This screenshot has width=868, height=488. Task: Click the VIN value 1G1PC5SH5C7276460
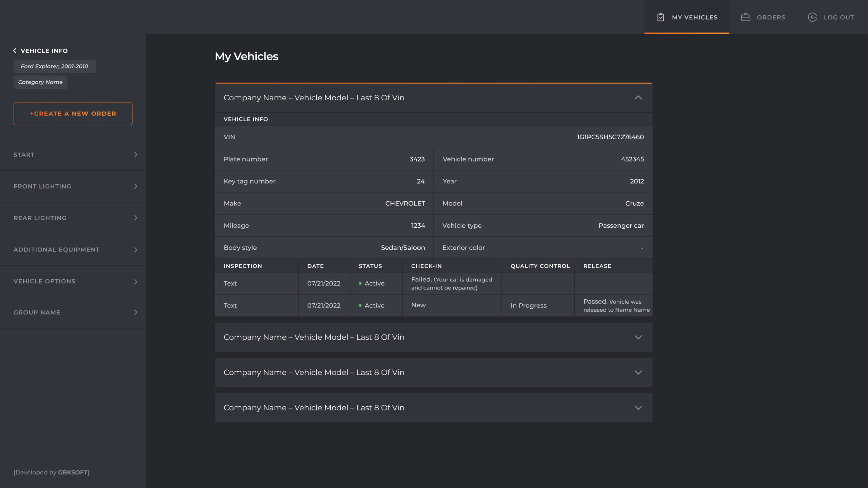click(x=610, y=137)
